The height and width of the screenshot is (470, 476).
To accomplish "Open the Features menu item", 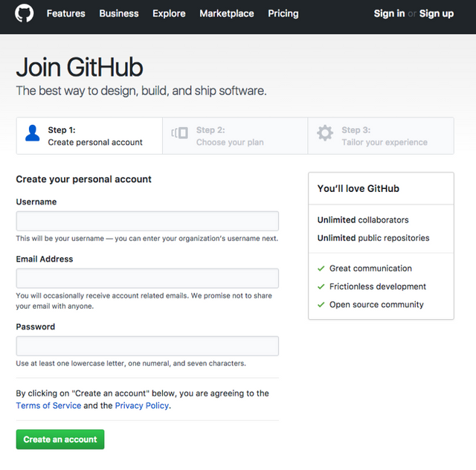I will point(66,13).
